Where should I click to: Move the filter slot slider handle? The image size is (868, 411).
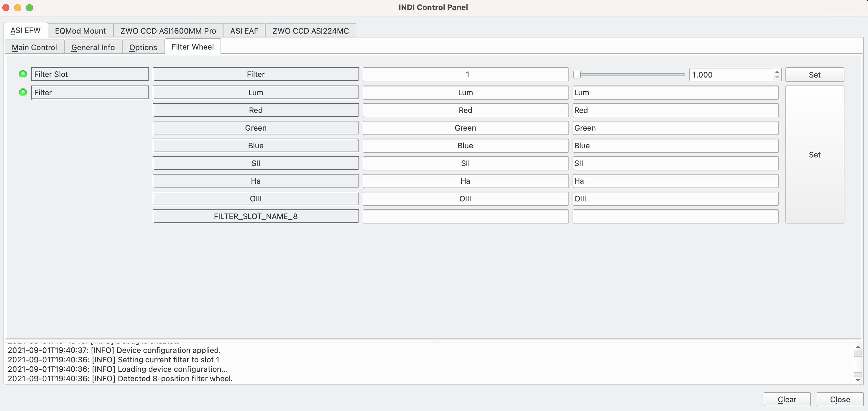[x=577, y=75]
